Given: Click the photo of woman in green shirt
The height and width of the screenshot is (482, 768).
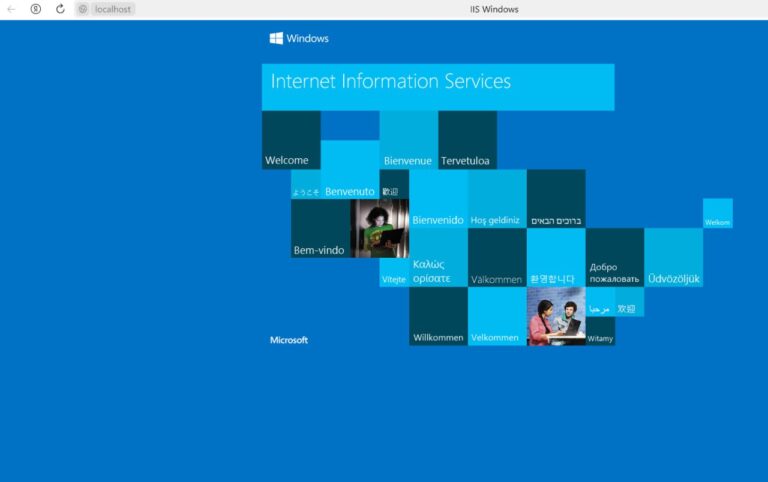Looking at the screenshot, I should tap(380, 228).
